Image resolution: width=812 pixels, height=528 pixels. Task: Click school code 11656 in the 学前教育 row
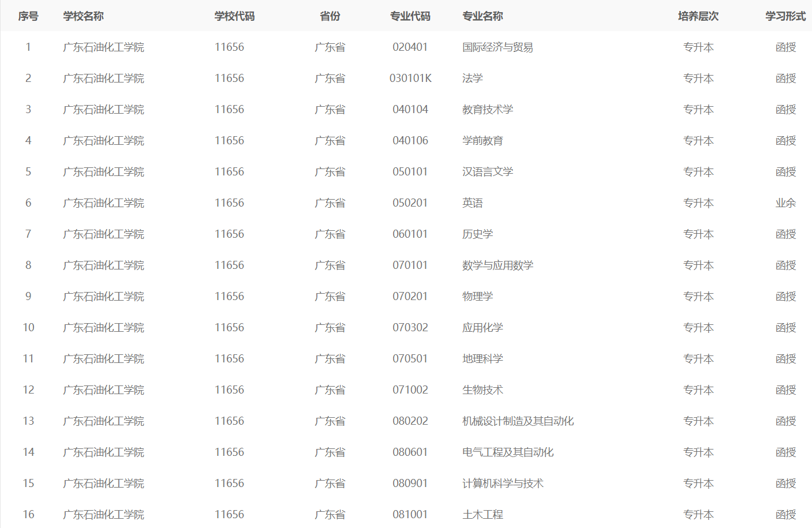pos(229,141)
